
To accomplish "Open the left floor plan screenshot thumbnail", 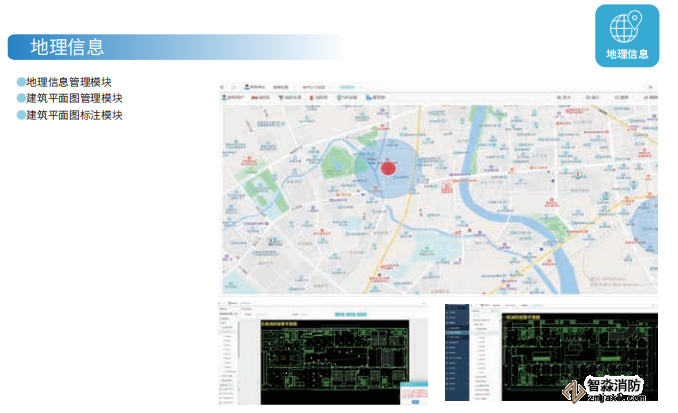I will [323, 352].
